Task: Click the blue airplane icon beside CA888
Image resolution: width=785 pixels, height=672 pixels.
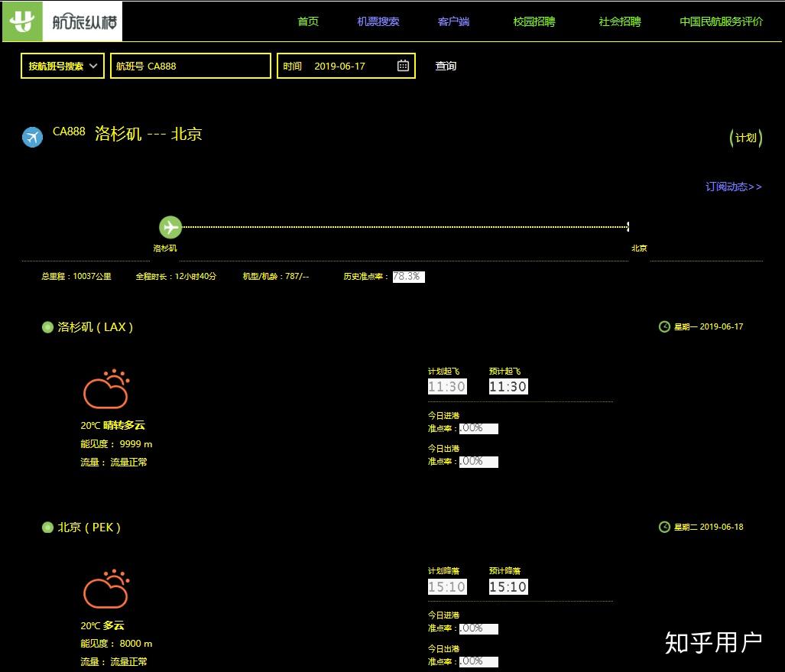Action: (33, 137)
